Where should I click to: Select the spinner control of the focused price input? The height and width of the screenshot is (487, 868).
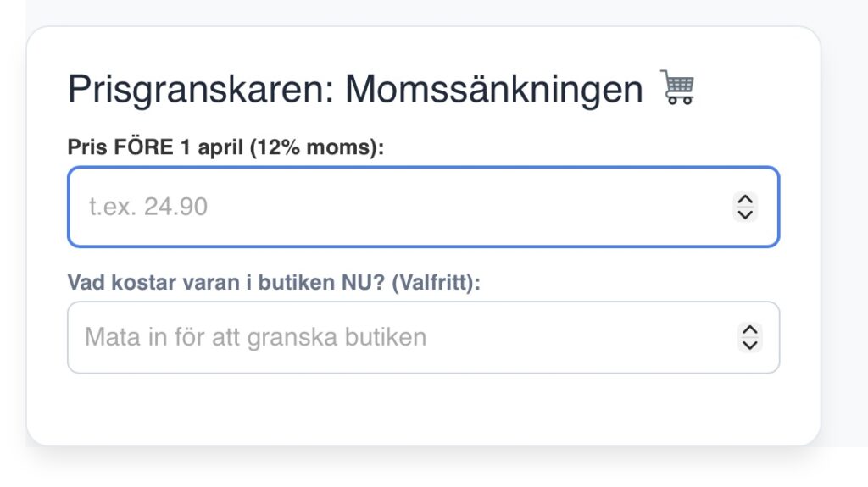pos(745,207)
